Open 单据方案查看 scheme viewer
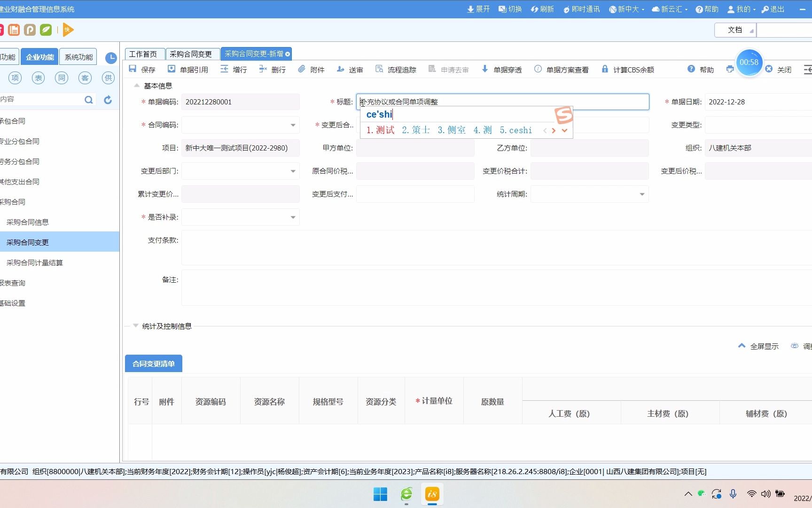812x508 pixels. 561,70
